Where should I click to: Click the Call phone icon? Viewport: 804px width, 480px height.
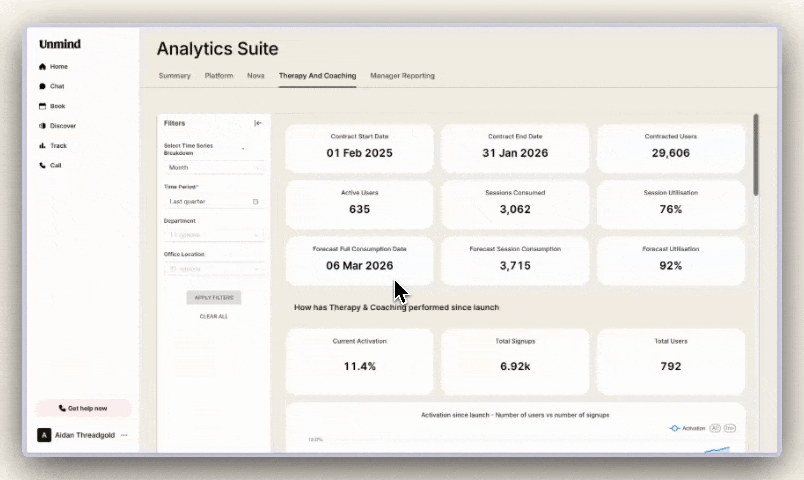[42, 165]
